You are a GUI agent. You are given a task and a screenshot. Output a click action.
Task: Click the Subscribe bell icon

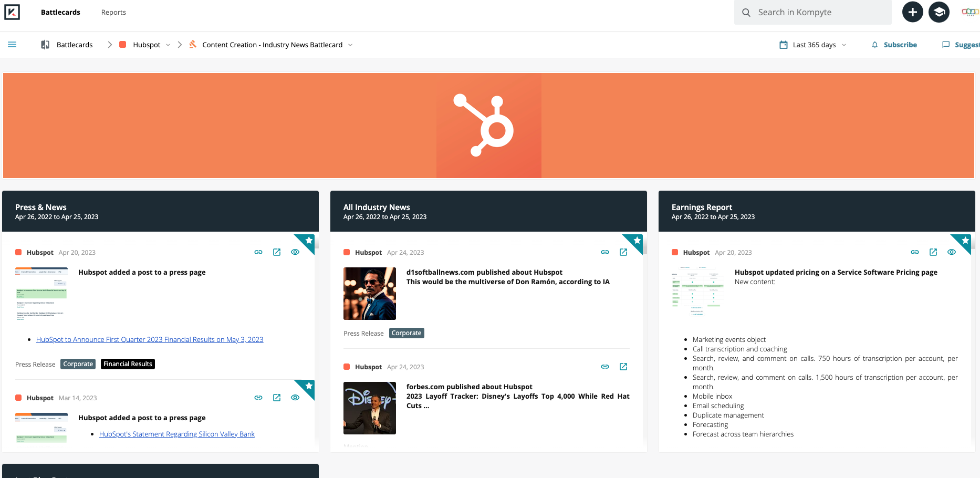click(x=874, y=45)
